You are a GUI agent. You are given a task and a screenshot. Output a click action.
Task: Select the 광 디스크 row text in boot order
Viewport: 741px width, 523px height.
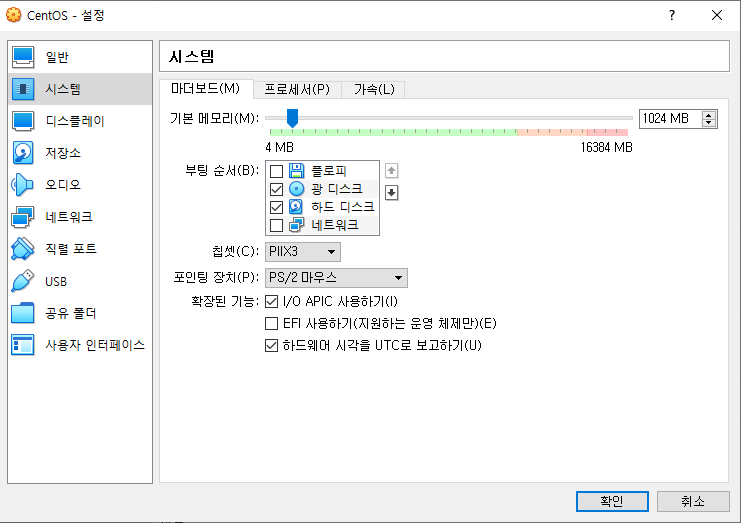(337, 189)
